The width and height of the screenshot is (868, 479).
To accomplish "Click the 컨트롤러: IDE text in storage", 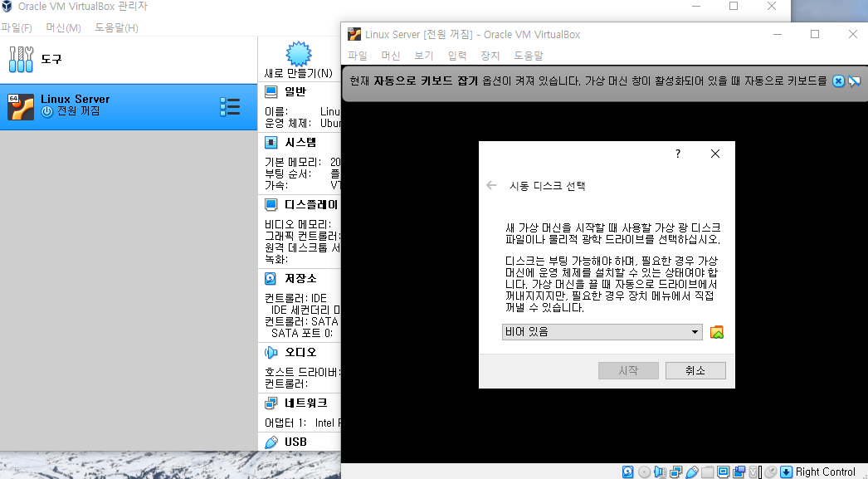I will point(295,298).
